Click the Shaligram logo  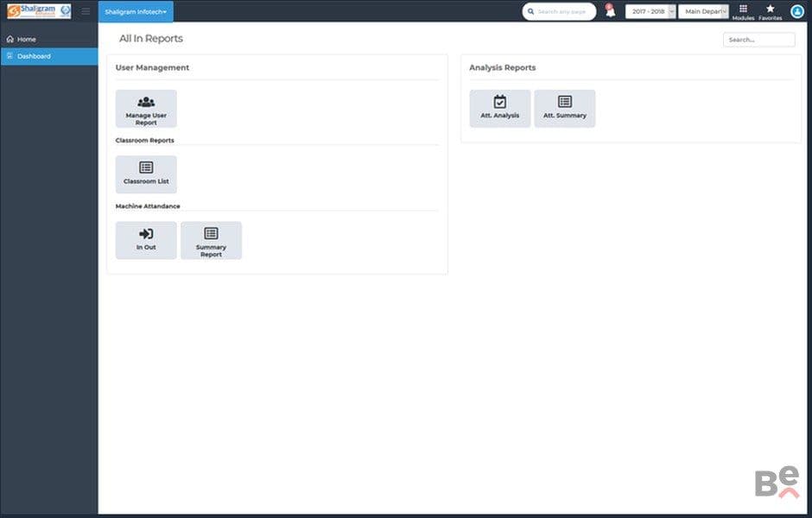(39, 11)
